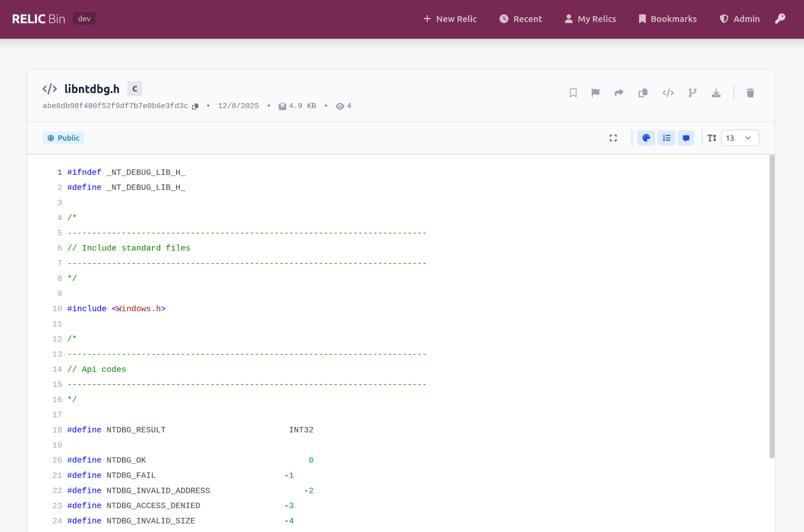
Task: Open fullscreen view of the code
Action: [x=613, y=138]
